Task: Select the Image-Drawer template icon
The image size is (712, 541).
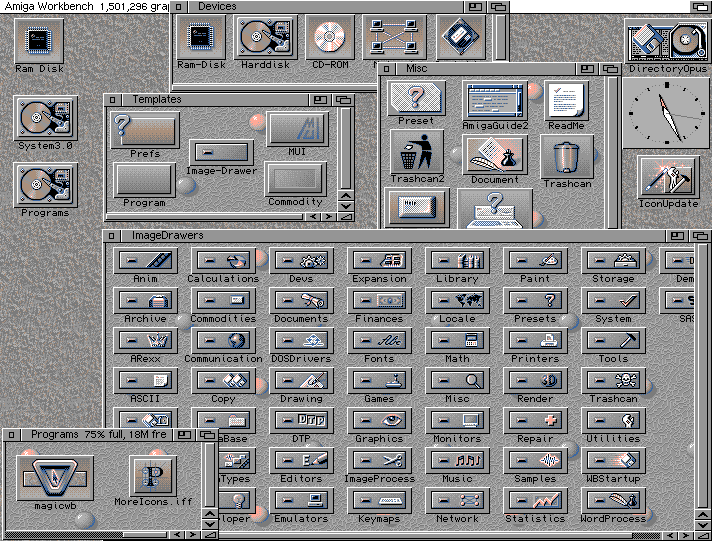Action: pos(221,153)
